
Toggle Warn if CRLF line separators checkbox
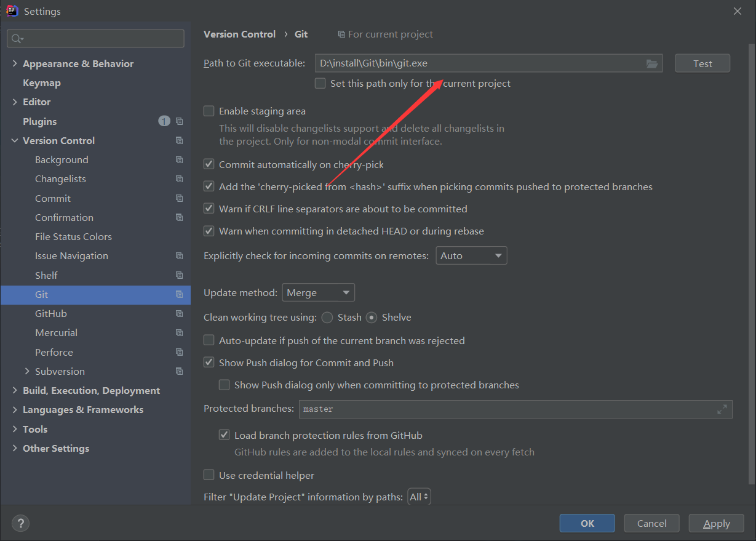pyautogui.click(x=209, y=209)
